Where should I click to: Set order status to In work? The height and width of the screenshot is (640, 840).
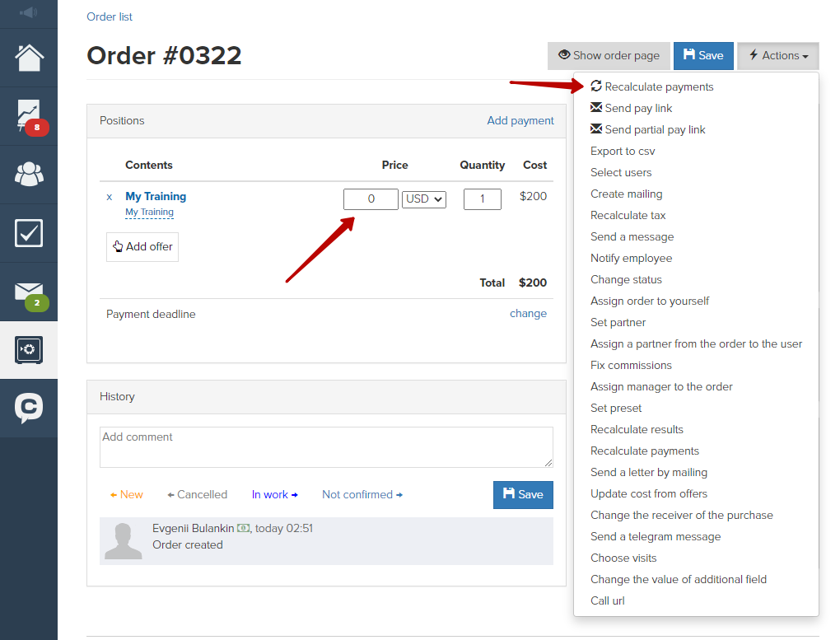click(x=275, y=495)
